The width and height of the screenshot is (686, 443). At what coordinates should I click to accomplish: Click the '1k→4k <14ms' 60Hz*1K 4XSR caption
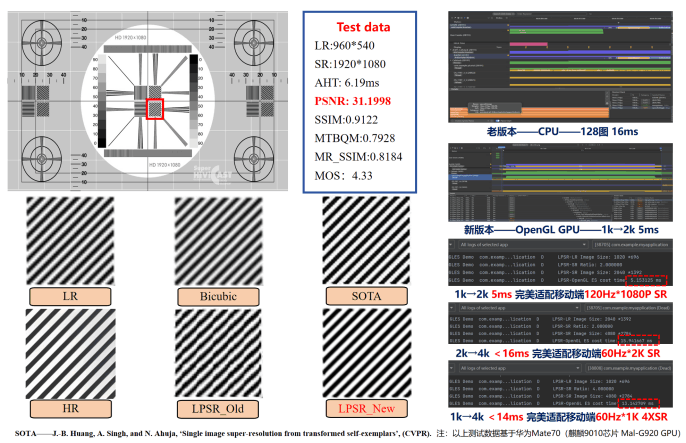pyautogui.click(x=559, y=417)
